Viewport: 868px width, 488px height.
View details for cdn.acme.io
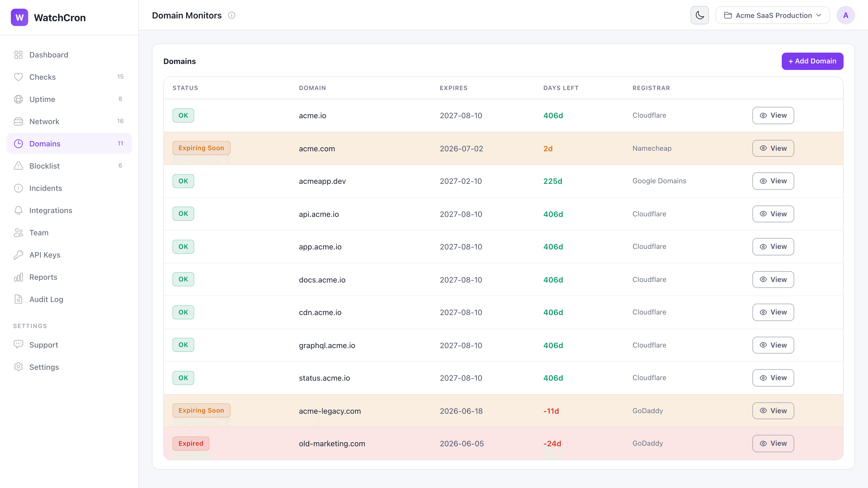click(773, 313)
